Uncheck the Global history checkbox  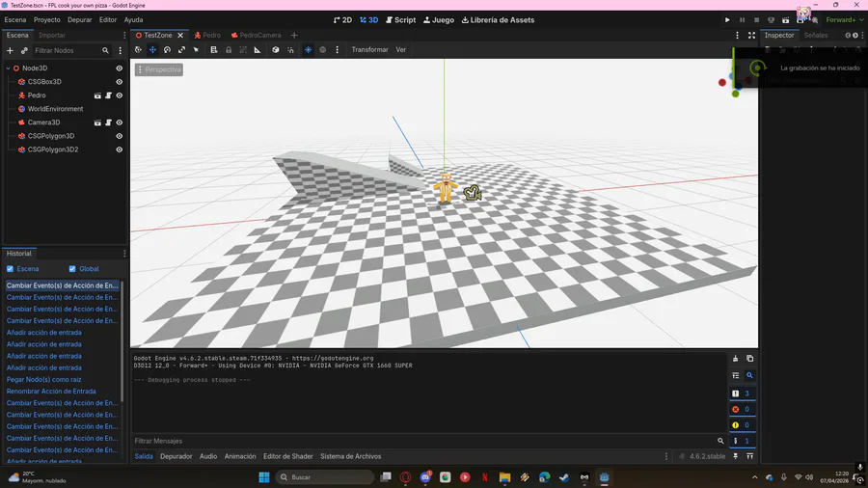point(72,269)
